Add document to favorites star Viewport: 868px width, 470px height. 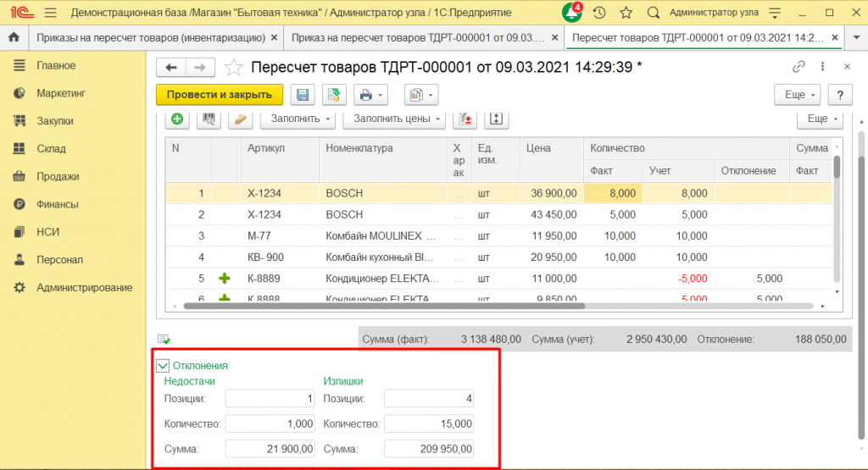pos(233,68)
